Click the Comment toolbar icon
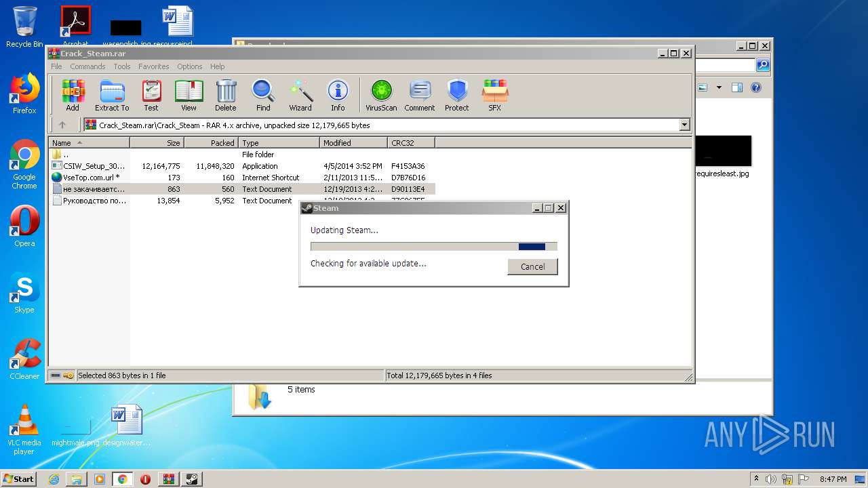The image size is (868, 488). pos(420,95)
